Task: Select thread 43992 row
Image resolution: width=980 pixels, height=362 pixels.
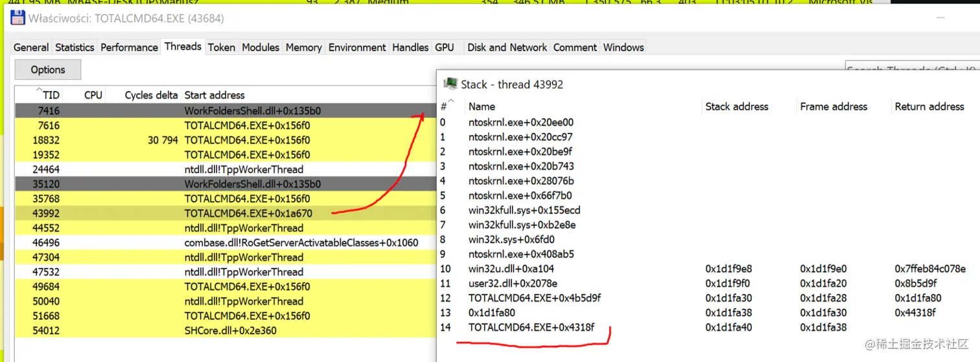Action: tap(226, 213)
